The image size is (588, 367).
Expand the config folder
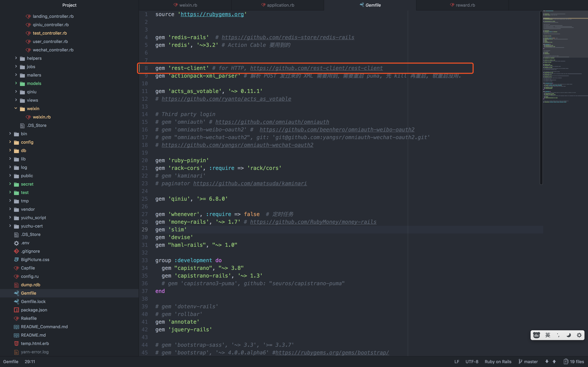(x=10, y=142)
